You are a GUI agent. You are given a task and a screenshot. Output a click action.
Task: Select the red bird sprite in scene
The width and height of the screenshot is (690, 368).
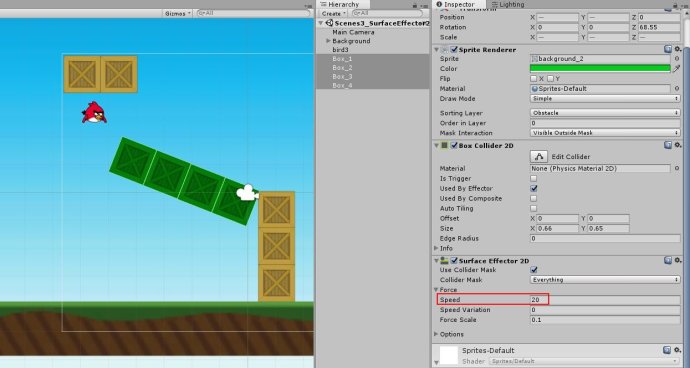tap(94, 112)
